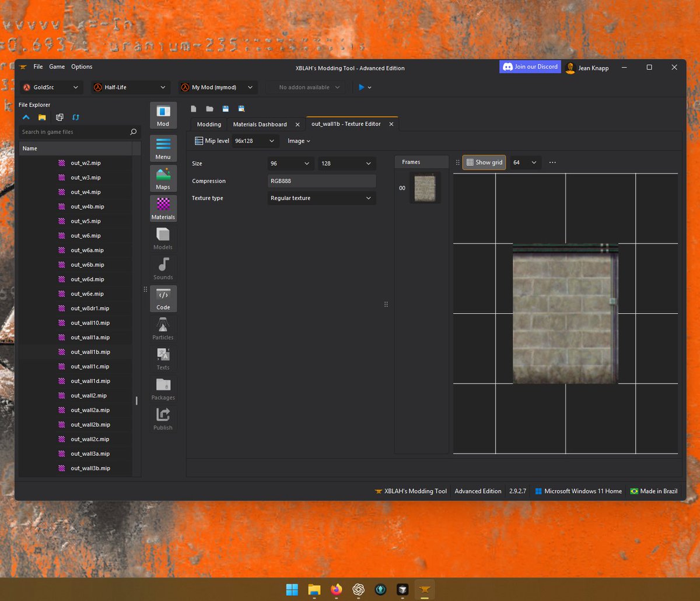The height and width of the screenshot is (601, 700).
Task: Open the Maps section in sidebar
Action: coord(163,178)
